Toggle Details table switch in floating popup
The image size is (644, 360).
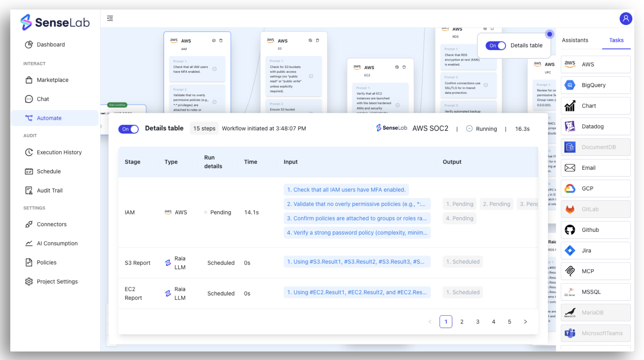tap(496, 45)
